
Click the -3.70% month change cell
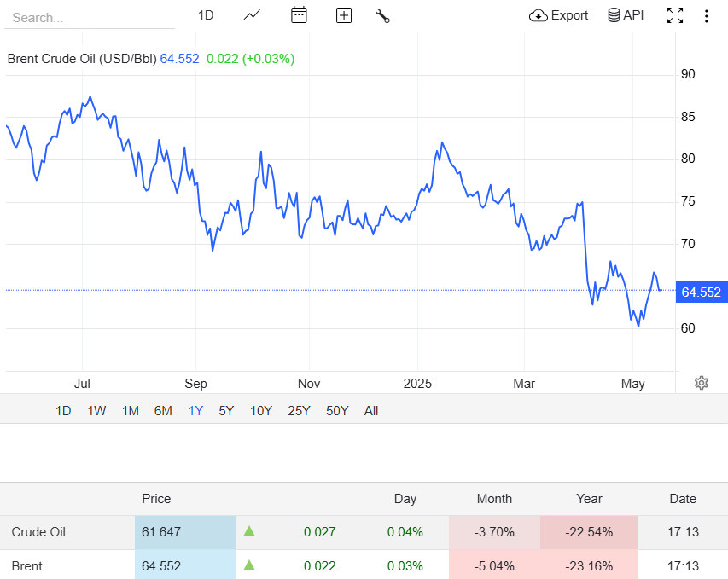tap(494, 532)
